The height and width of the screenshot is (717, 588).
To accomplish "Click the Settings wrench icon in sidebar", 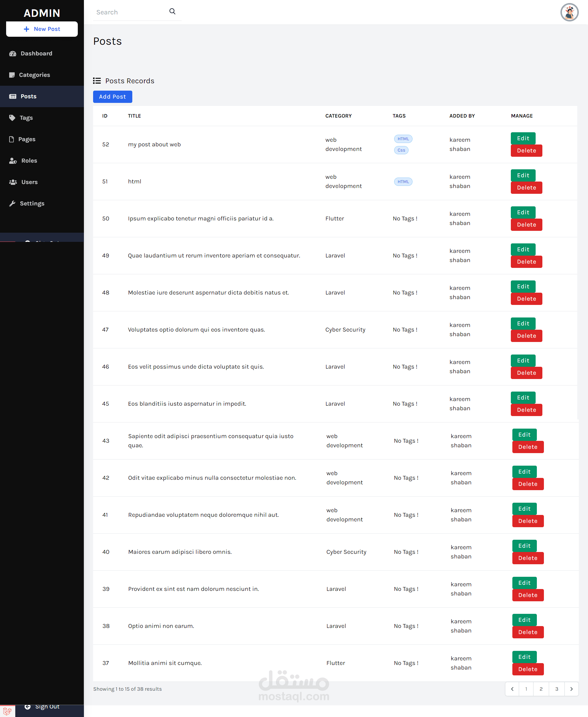I will (x=12, y=203).
